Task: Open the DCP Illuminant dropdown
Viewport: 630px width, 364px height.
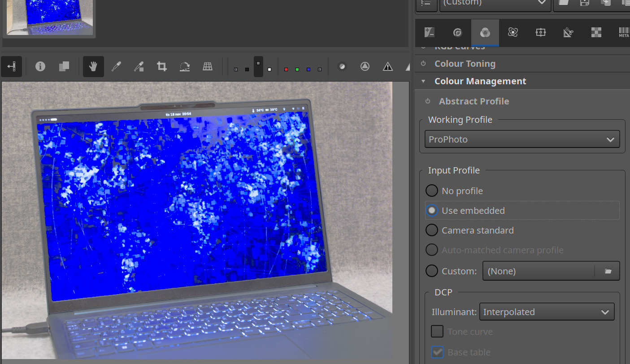Action: pyautogui.click(x=547, y=312)
